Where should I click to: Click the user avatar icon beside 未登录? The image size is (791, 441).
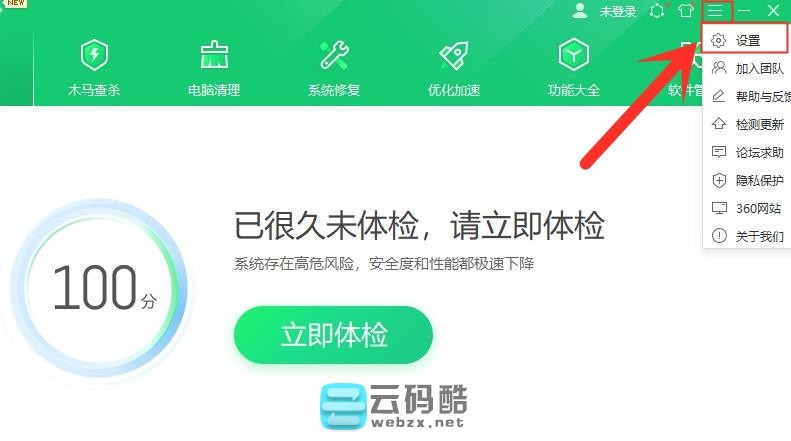pyautogui.click(x=580, y=10)
